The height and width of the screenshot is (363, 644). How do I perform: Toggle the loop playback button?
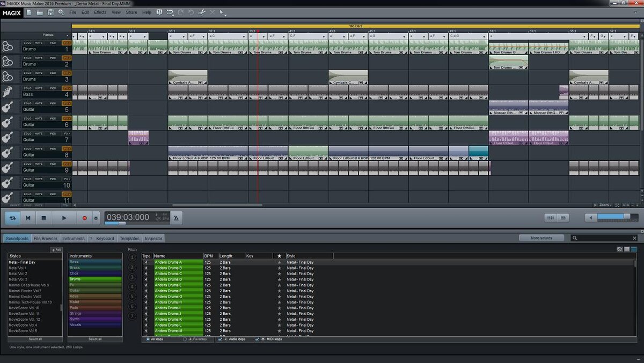[13, 218]
